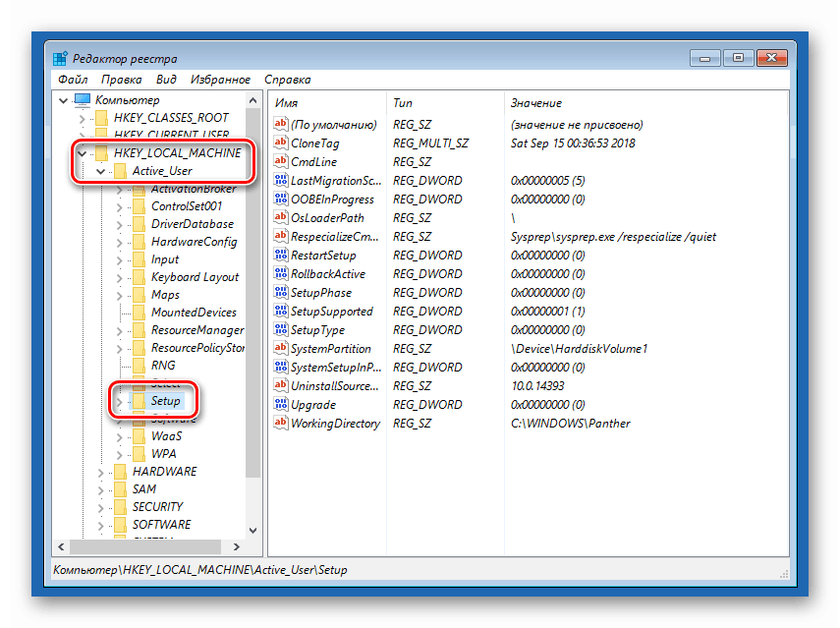Click the Компьютер computer icon in tree

pyautogui.click(x=83, y=99)
